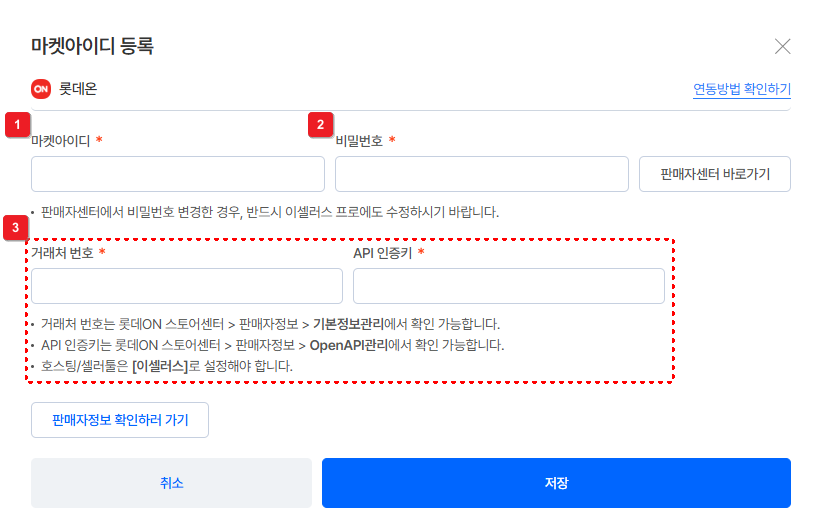Open the 연동방법 확인하기 link

[742, 89]
